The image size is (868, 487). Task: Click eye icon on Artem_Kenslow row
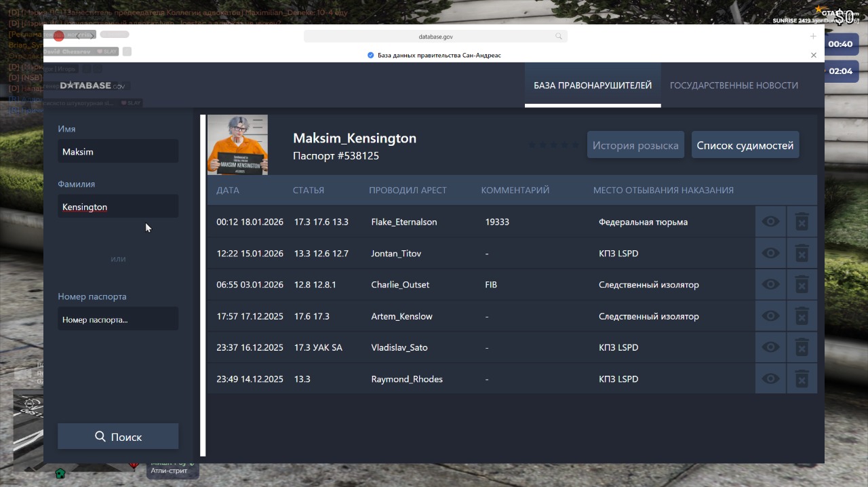point(770,316)
